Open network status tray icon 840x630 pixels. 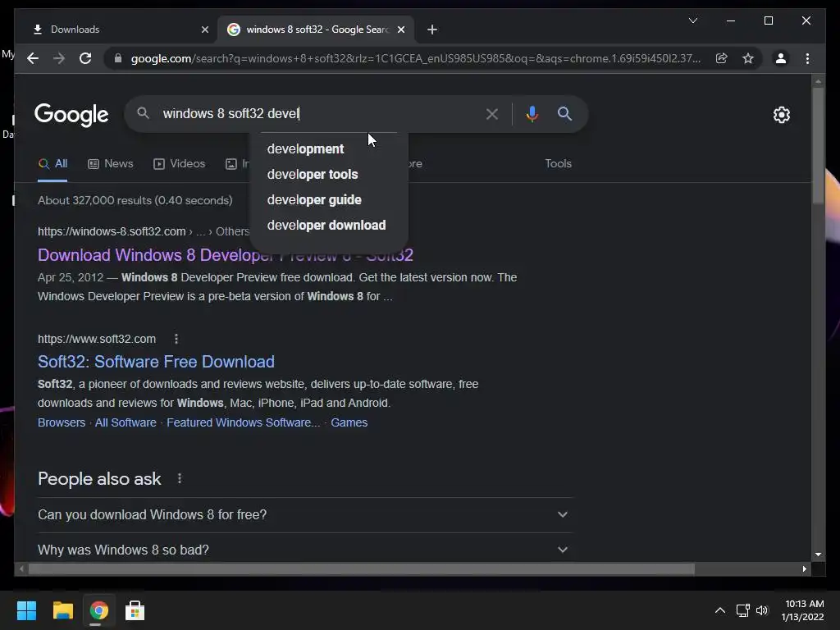(x=742, y=610)
